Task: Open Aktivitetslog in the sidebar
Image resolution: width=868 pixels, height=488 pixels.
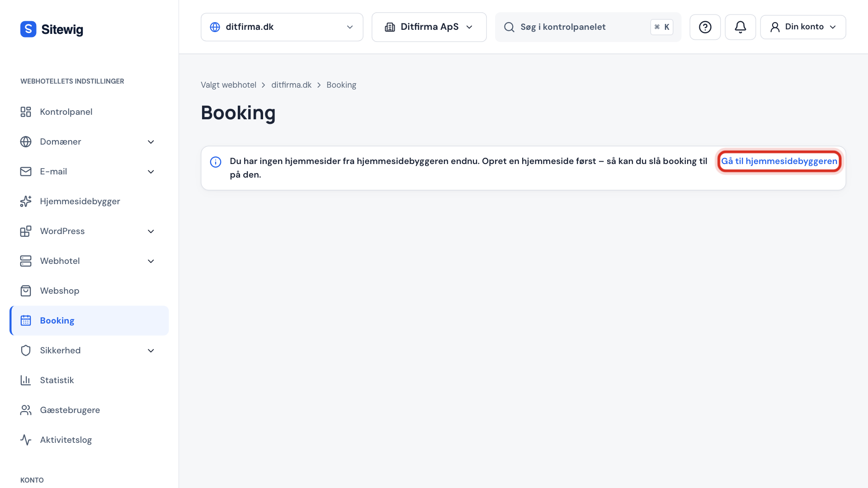Action: (x=89, y=440)
